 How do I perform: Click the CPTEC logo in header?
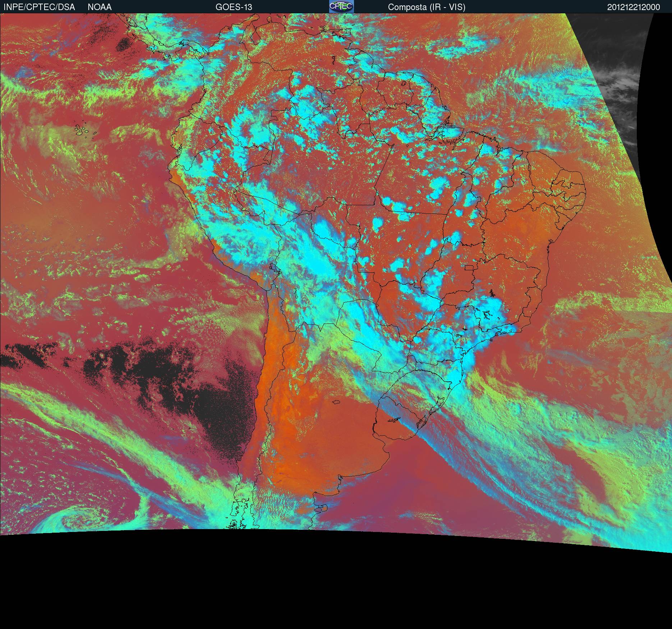tap(341, 6)
